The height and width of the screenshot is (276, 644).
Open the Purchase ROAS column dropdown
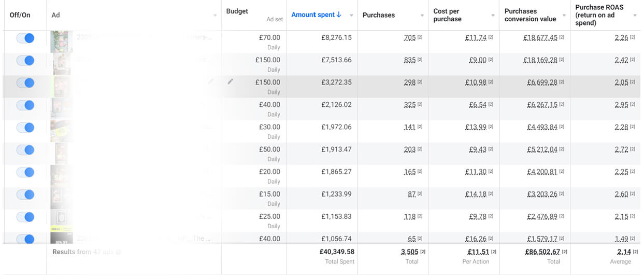(635, 16)
